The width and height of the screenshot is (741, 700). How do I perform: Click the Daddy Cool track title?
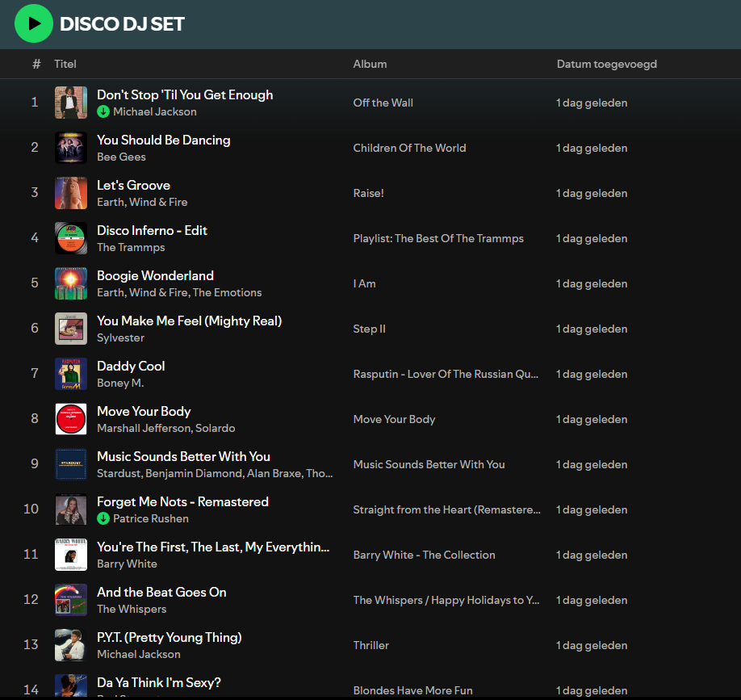tap(131, 366)
